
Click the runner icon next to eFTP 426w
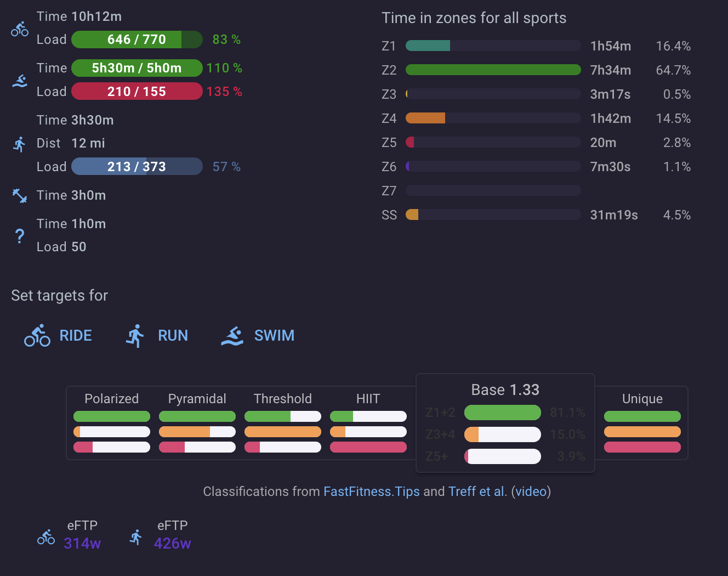click(x=136, y=537)
